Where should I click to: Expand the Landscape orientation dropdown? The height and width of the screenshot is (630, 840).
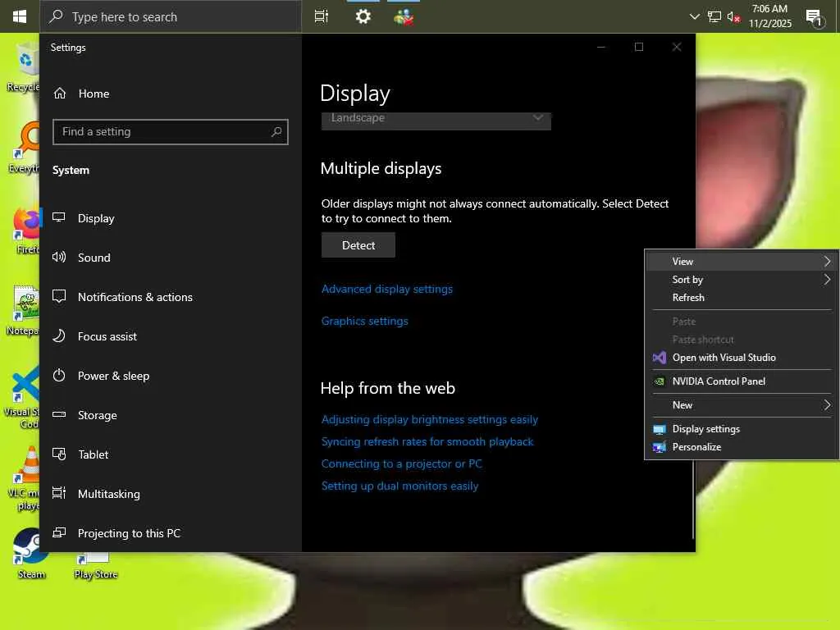coord(436,120)
